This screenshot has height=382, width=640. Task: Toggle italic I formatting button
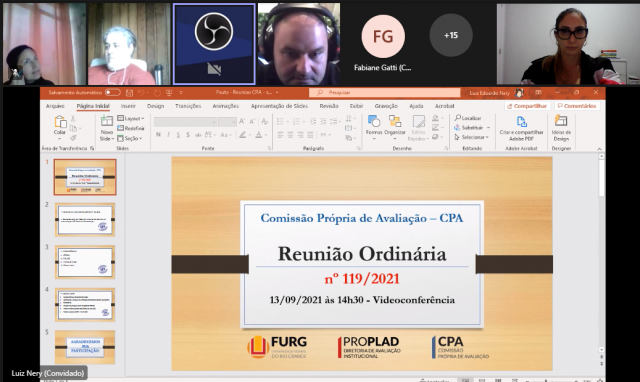click(168, 135)
